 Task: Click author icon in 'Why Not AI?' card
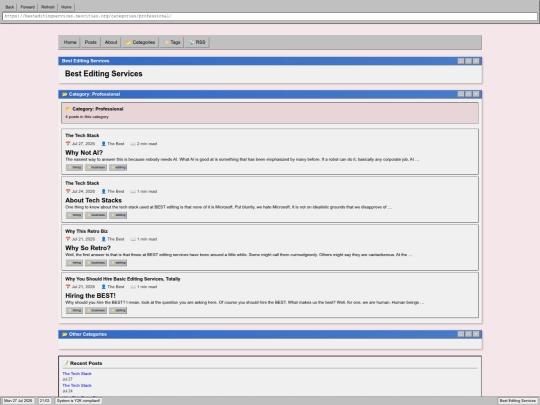103,144
